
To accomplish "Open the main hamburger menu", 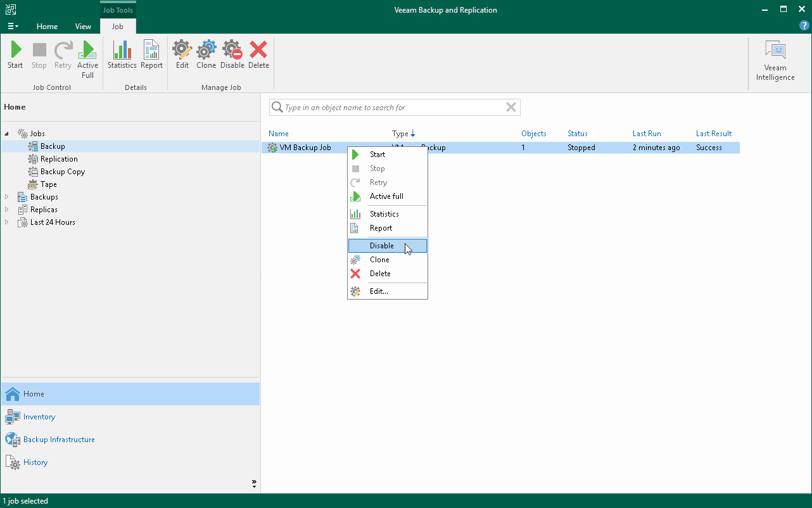I will (13, 27).
